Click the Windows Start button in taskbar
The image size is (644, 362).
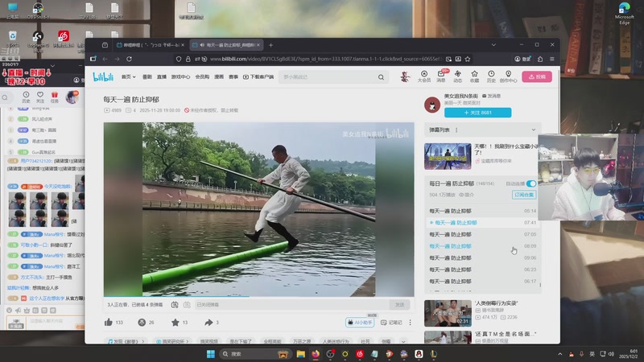211,354
